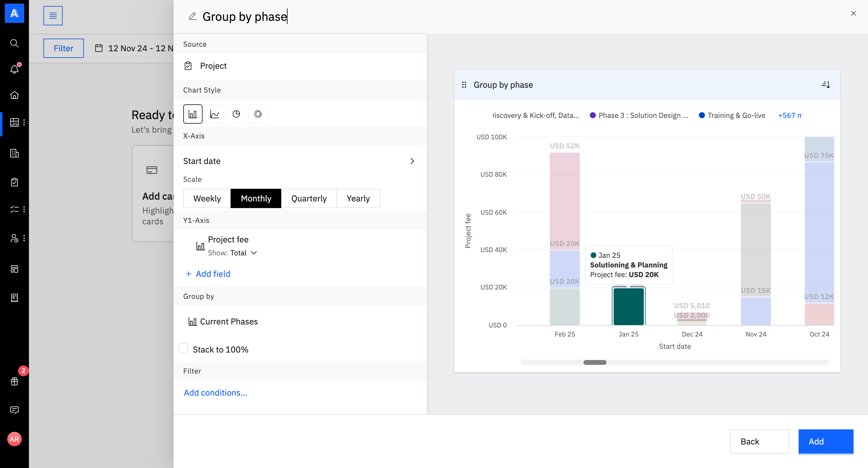868x468 pixels.
Task: Click the Add conditions link
Action: coord(215,393)
